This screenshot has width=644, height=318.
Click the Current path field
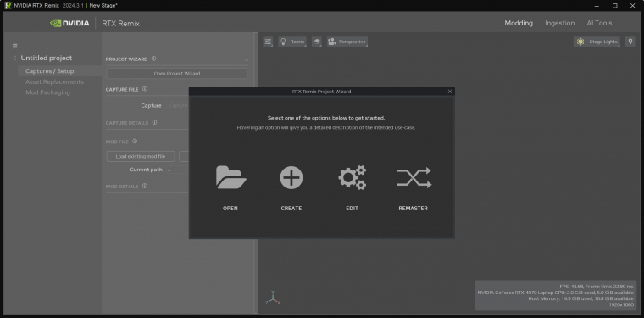coord(178,170)
